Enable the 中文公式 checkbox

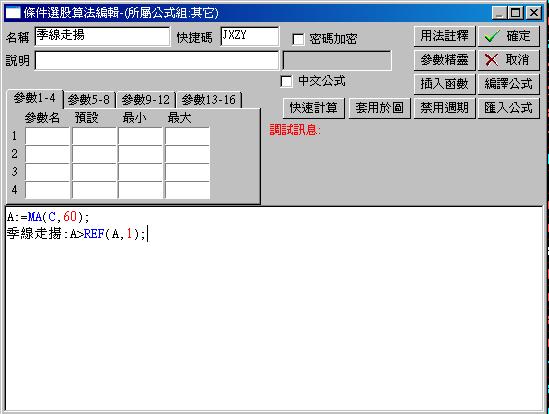(286, 82)
